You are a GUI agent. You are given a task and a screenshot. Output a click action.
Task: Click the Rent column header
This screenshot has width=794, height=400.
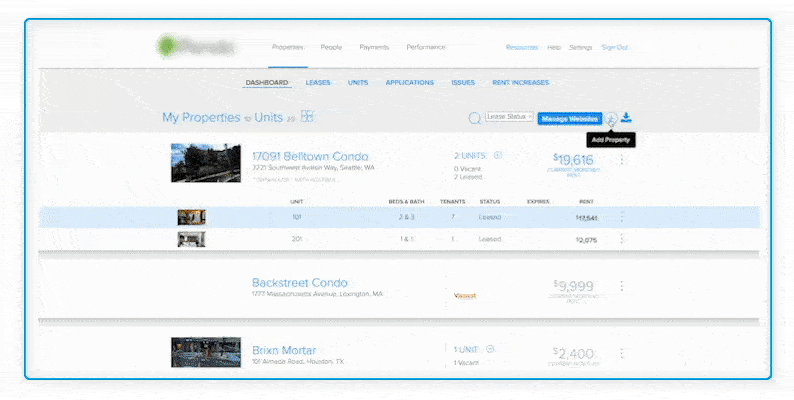586,202
